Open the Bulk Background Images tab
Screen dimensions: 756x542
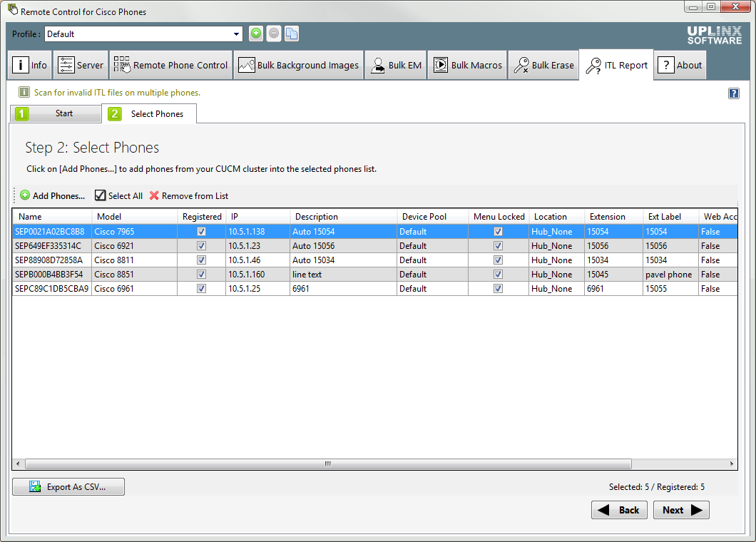pyautogui.click(x=298, y=65)
